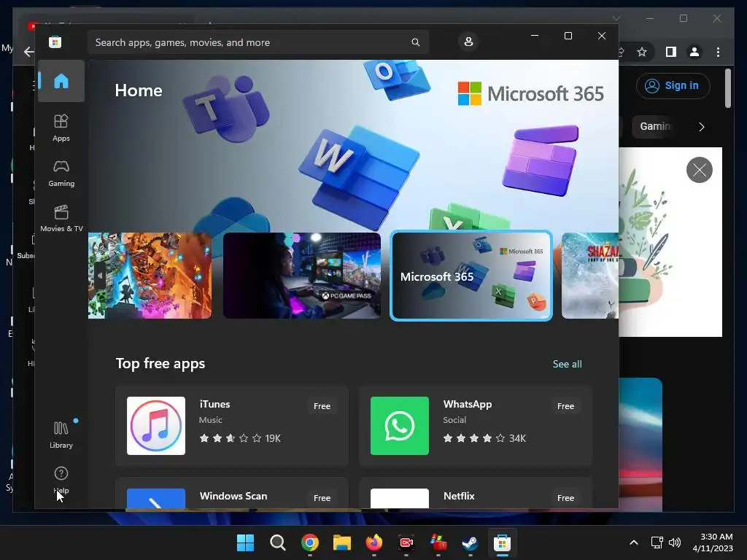
Task: Open Steam from the taskbar
Action: (471, 542)
